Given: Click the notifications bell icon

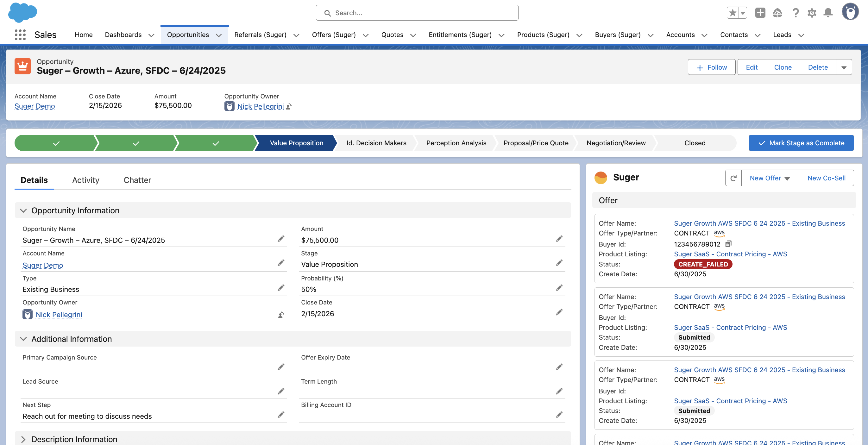Looking at the screenshot, I should click(828, 13).
